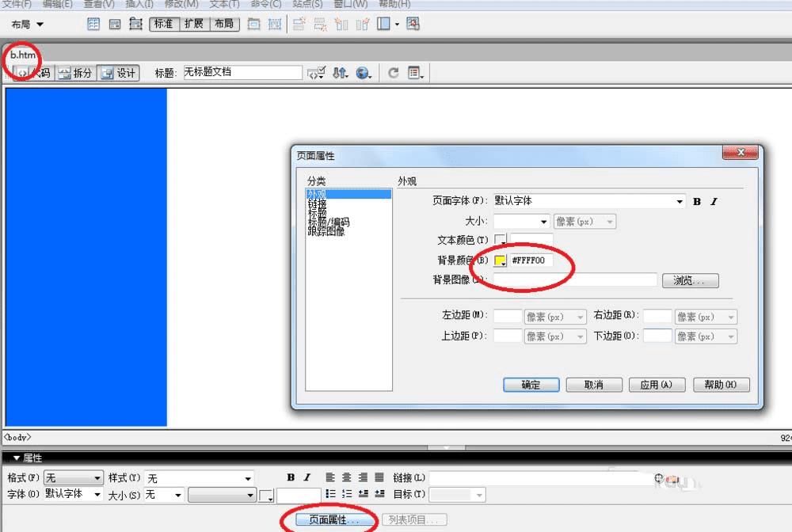Click the preview in browser globe icon
This screenshot has height=532, width=792.
click(364, 73)
